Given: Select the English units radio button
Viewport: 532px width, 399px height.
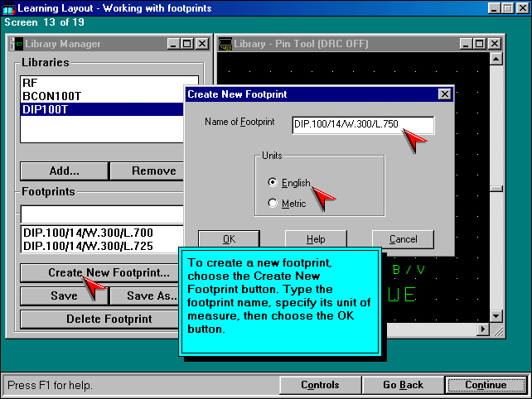Looking at the screenshot, I should 273,182.
